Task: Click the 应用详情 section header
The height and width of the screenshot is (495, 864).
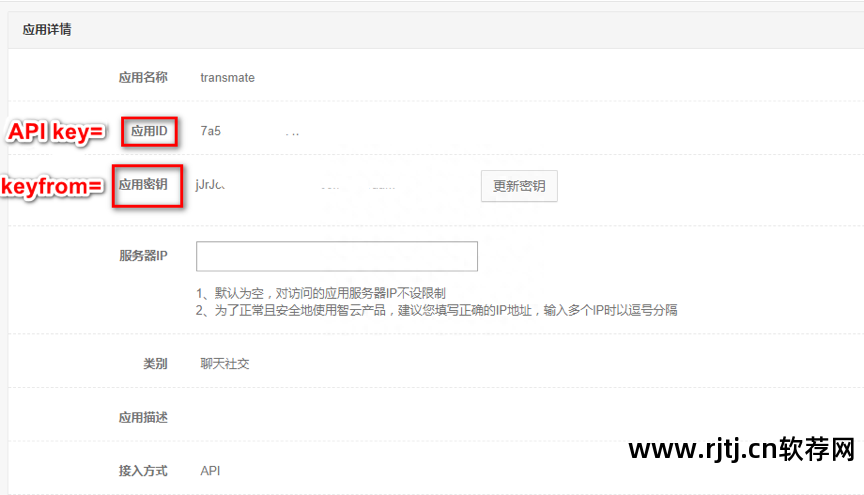Action: 47,30
